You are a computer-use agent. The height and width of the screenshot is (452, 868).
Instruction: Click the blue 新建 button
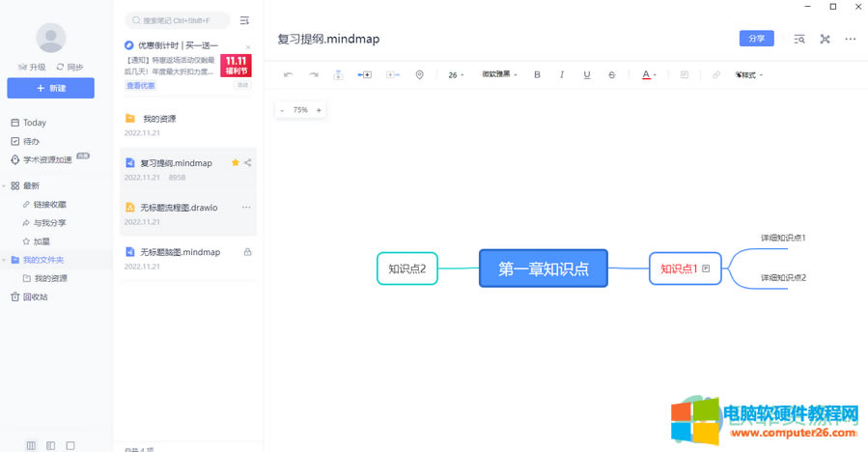pos(50,88)
